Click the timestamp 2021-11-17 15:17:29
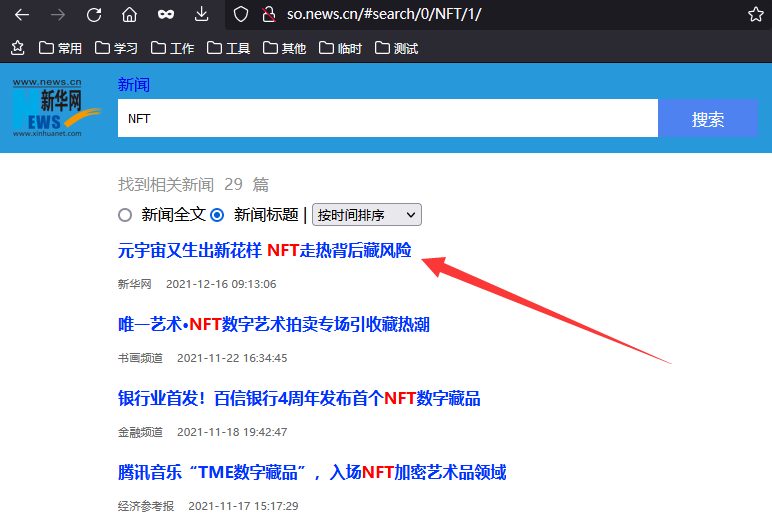Image resolution: width=772 pixels, height=517 pixels. tap(243, 506)
